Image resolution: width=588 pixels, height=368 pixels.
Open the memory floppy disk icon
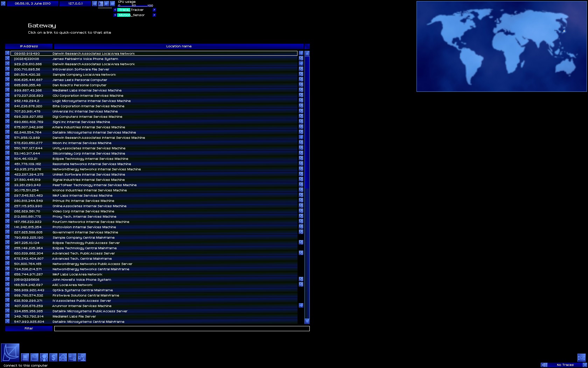pos(34,357)
